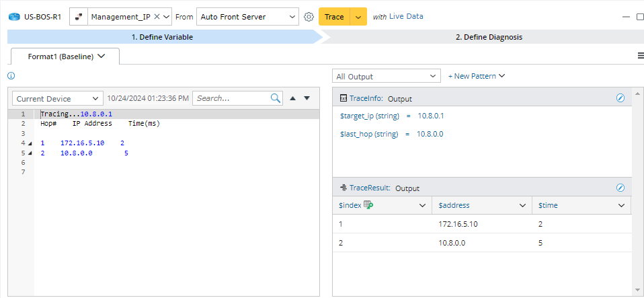Click the search magnifier icon
This screenshot has height=298, width=644.
click(x=276, y=98)
